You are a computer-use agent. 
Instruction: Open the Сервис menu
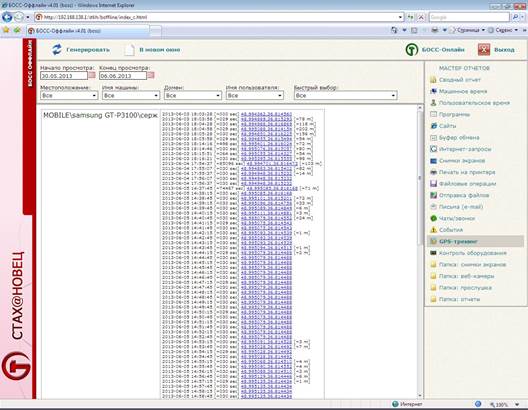click(503, 30)
